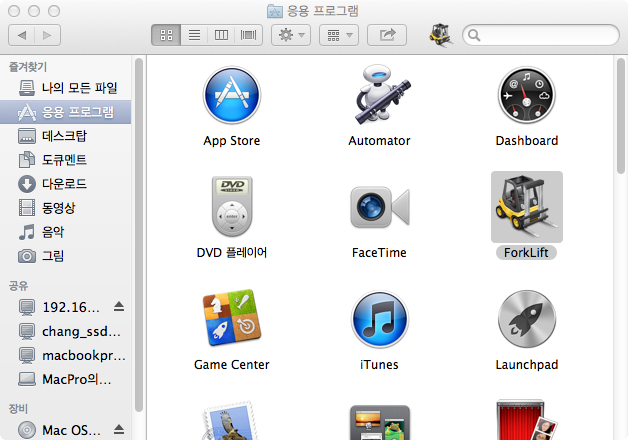Viewport: 628px width, 440px height.
Task: Go forward with the right arrow
Action: (47, 35)
